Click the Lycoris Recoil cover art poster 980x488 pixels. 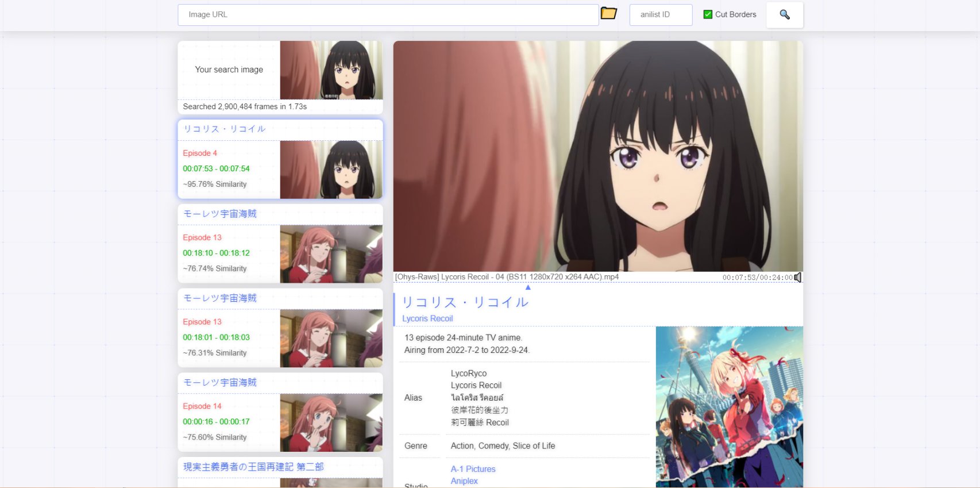[730, 407]
